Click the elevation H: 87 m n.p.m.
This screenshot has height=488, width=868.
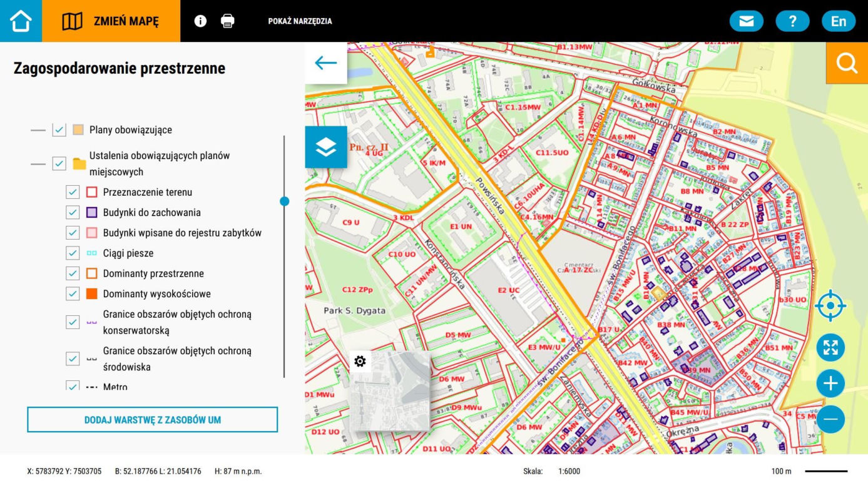coord(238,472)
